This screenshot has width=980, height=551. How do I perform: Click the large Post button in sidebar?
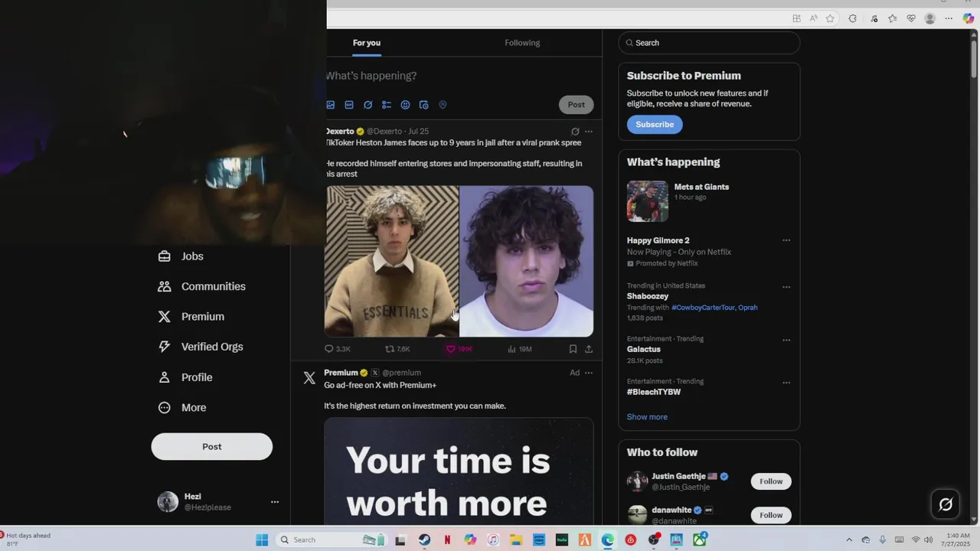212,447
